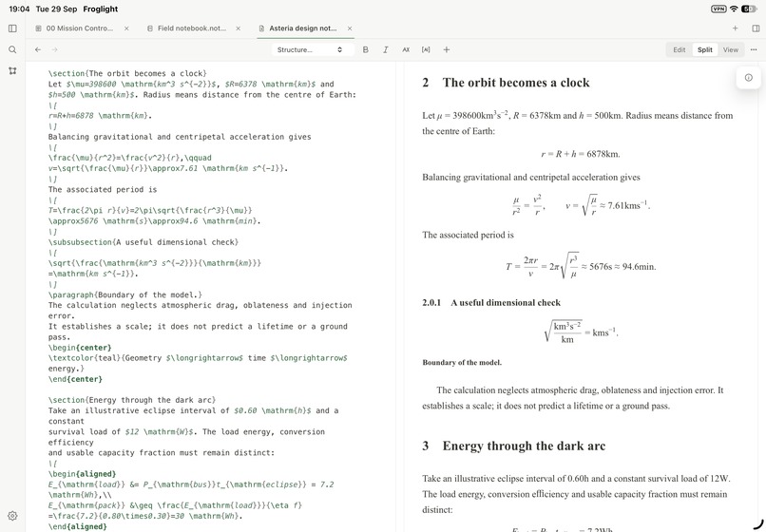
Task: Open the search icon in left rail
Action: [x=12, y=49]
